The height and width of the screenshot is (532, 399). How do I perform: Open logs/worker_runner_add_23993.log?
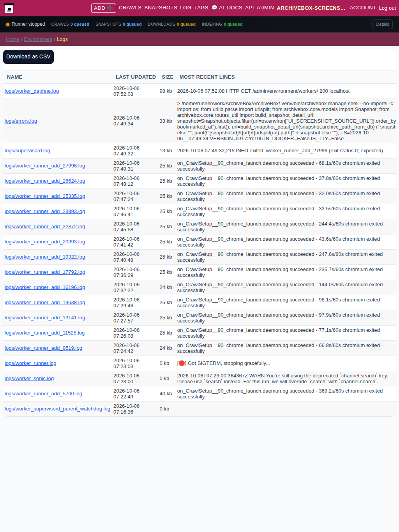[x=45, y=211]
